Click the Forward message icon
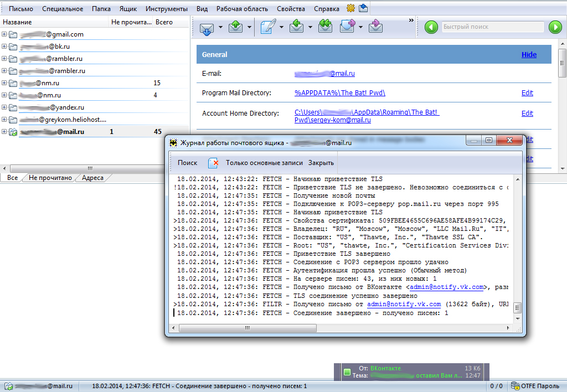Image resolution: width=567 pixels, height=392 pixels. (348, 27)
